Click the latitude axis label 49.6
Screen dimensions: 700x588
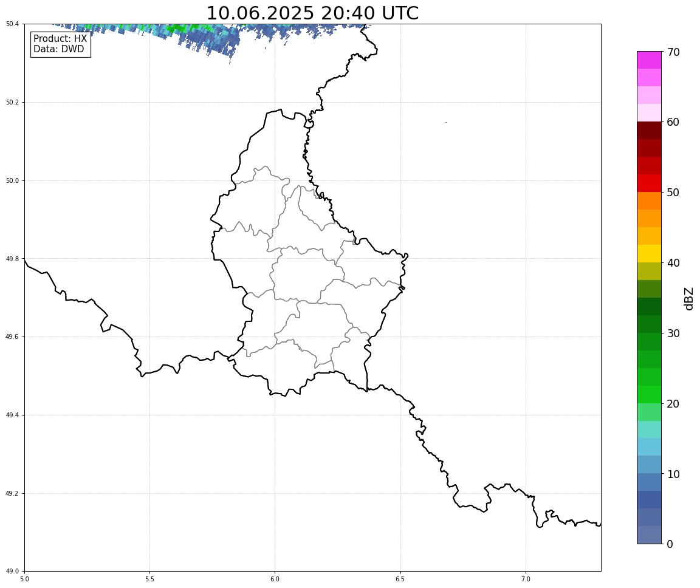click(12, 337)
